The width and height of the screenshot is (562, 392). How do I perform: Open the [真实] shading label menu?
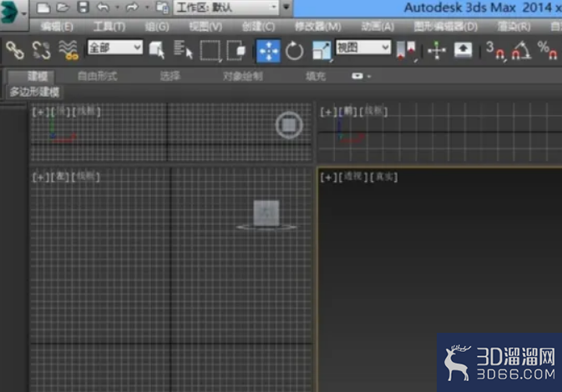click(383, 177)
